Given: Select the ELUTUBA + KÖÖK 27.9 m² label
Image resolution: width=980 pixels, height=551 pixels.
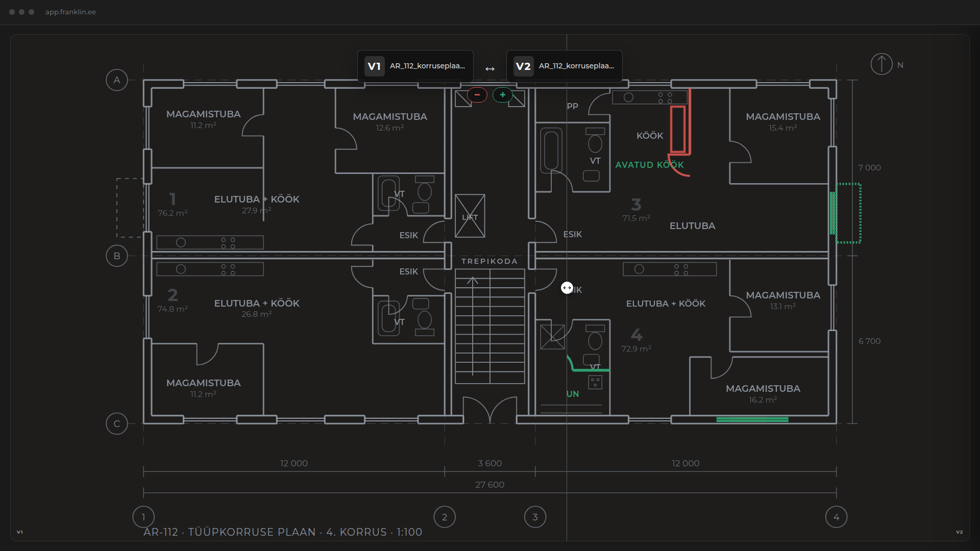Looking at the screenshot, I should [x=257, y=205].
